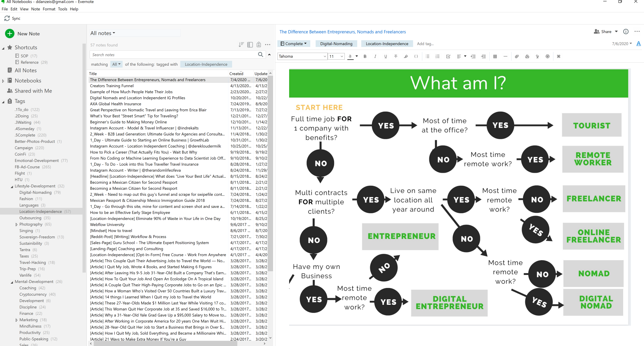644x346 pixels.
Task: Toggle bold text formatting
Action: [x=365, y=57]
